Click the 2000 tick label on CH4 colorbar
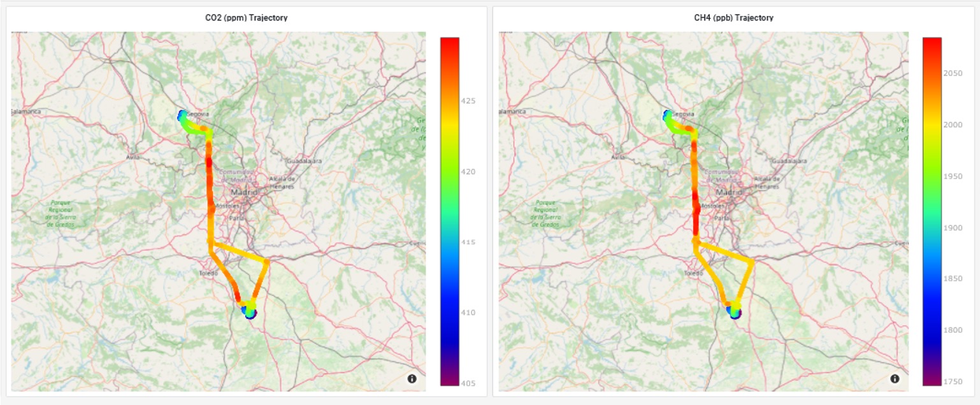 [953, 125]
